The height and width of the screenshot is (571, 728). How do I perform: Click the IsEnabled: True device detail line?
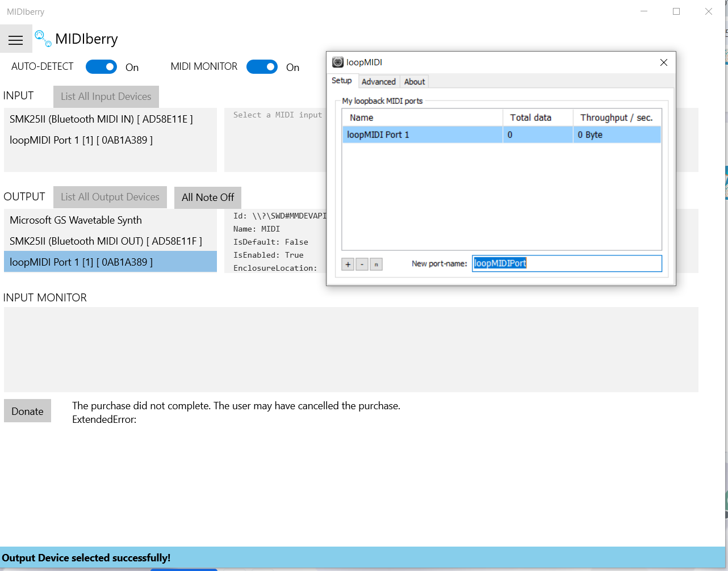coord(269,255)
